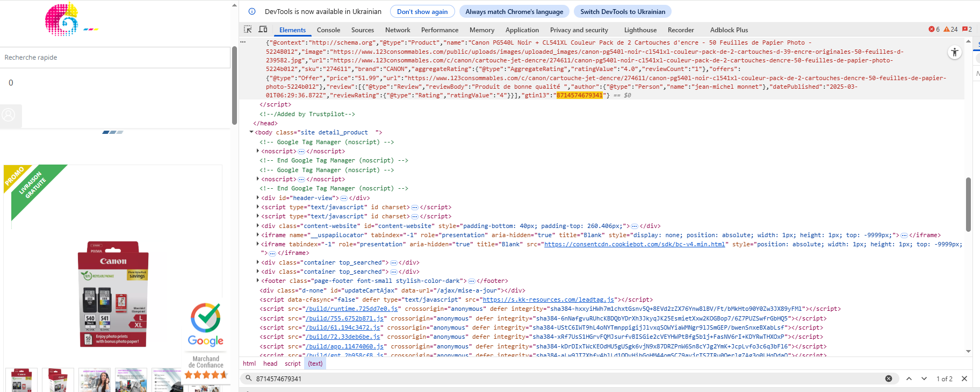Image resolution: width=980 pixels, height=392 pixels.
Task: Expand the __uspapiLocator iframe node
Action: (258, 235)
